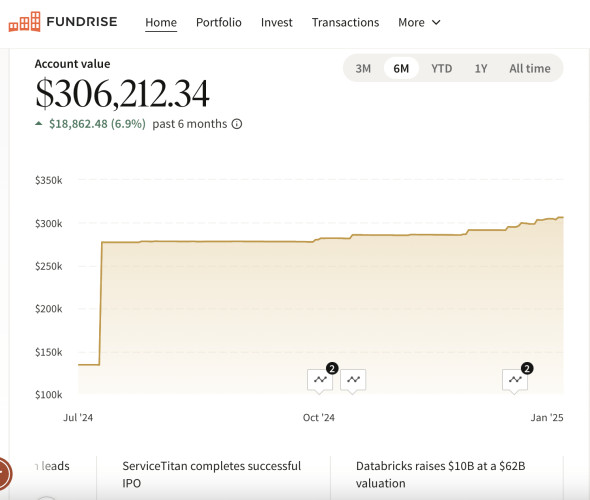This screenshot has width=590, height=500.
Task: Click the Jul '24 axis label
Action: 78,418
